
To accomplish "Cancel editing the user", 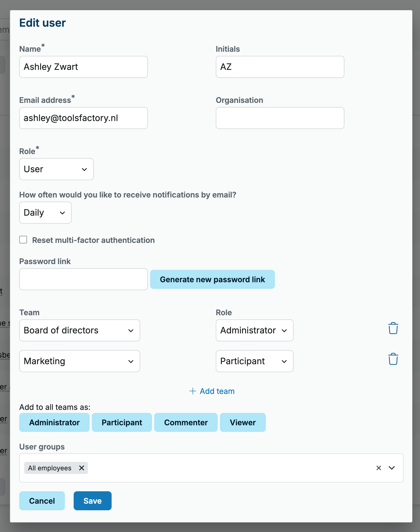I will point(42,501).
